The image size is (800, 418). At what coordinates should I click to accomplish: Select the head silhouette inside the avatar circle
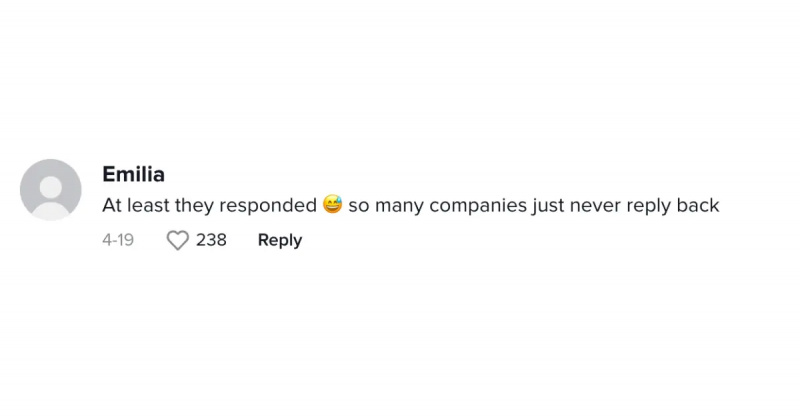(51, 186)
